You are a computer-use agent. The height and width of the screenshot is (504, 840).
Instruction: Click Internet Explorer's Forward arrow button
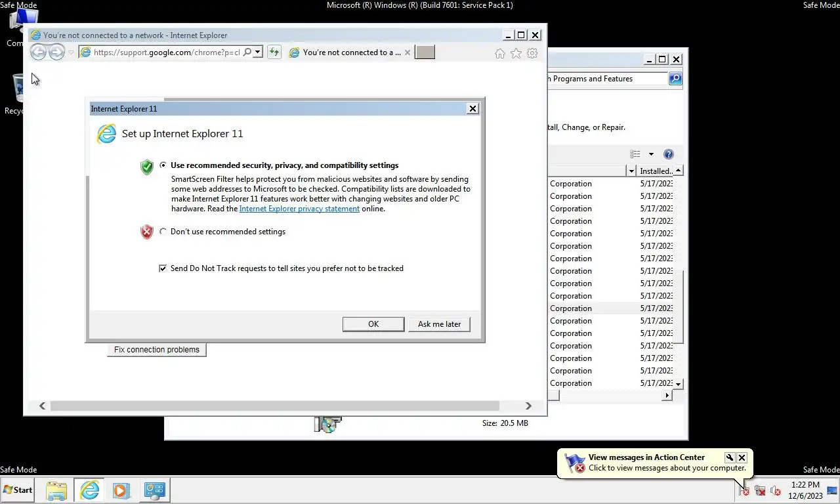(x=57, y=52)
